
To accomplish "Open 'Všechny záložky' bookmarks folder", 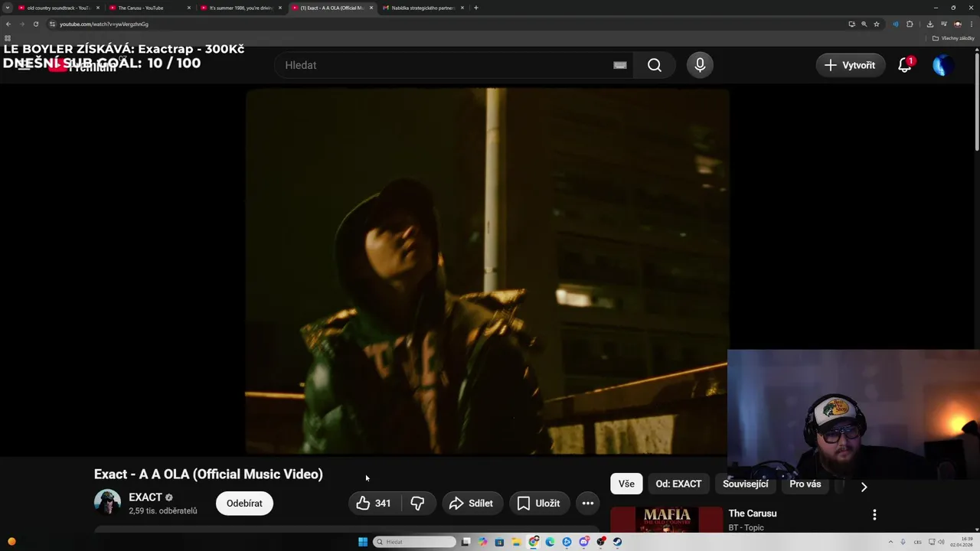I will (x=953, y=37).
